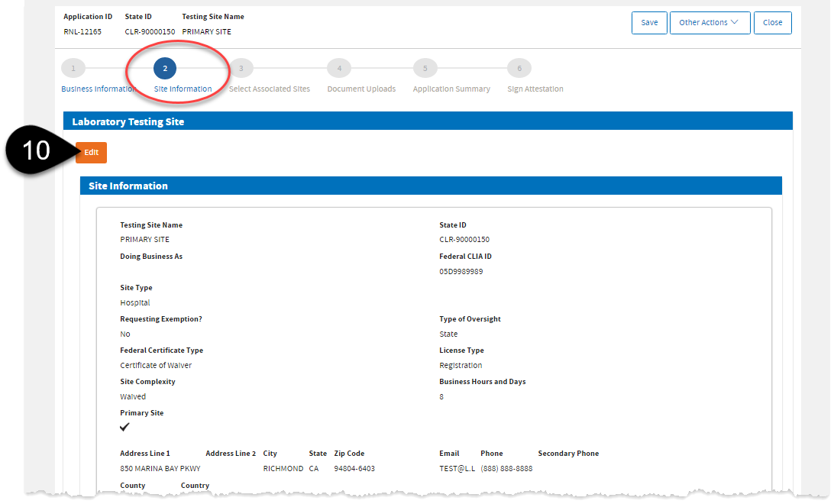Screen dimensions: 834x504
Task: Click step 2 circle icon
Action: (165, 69)
